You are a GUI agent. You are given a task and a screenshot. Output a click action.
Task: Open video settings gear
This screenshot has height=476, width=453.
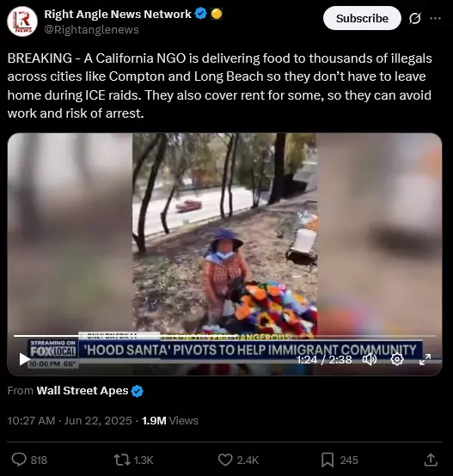[x=397, y=360]
